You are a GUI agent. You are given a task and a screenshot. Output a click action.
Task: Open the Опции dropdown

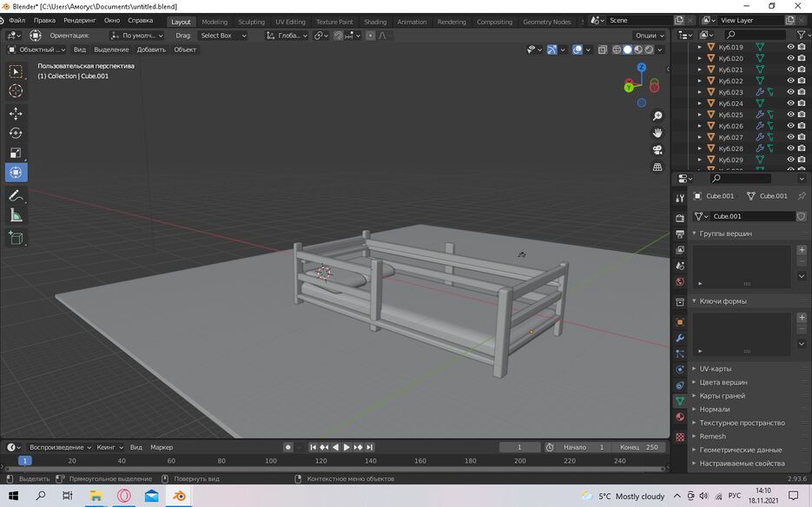[x=650, y=36]
